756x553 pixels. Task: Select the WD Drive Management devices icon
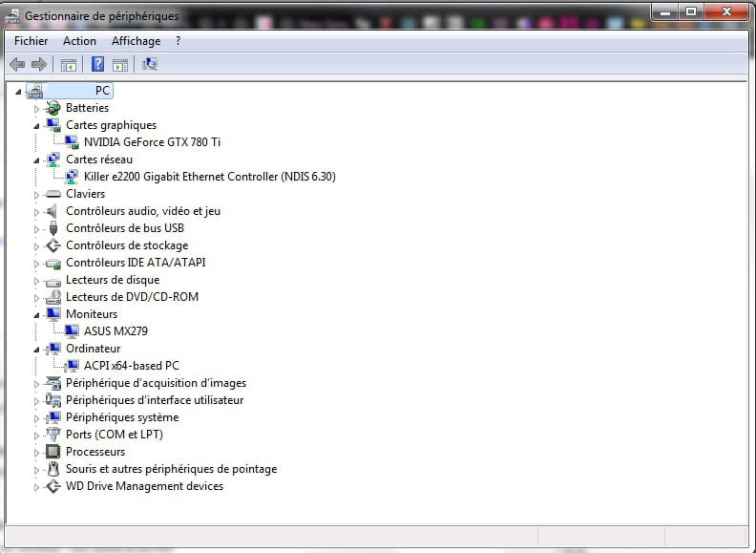pos(53,486)
